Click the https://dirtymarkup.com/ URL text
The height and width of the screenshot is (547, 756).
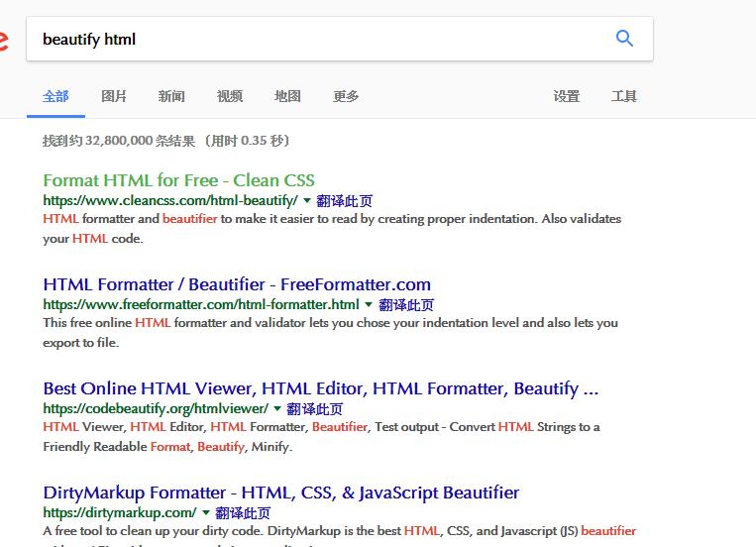[120, 513]
